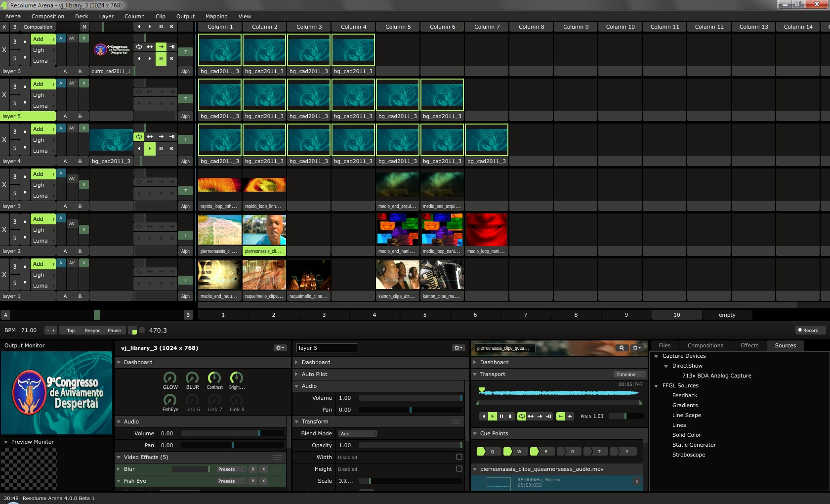Click the loop play mode icon on layer 4
The image size is (830, 504).
coord(139,137)
